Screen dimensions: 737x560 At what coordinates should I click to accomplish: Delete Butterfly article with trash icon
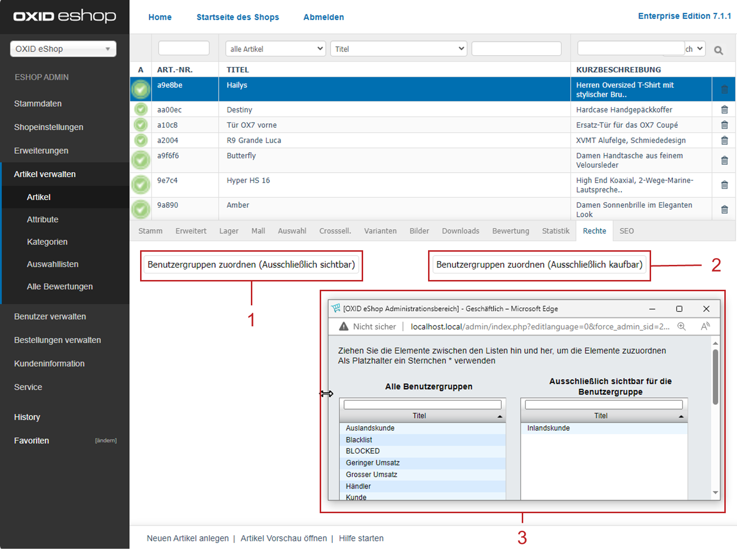(724, 160)
